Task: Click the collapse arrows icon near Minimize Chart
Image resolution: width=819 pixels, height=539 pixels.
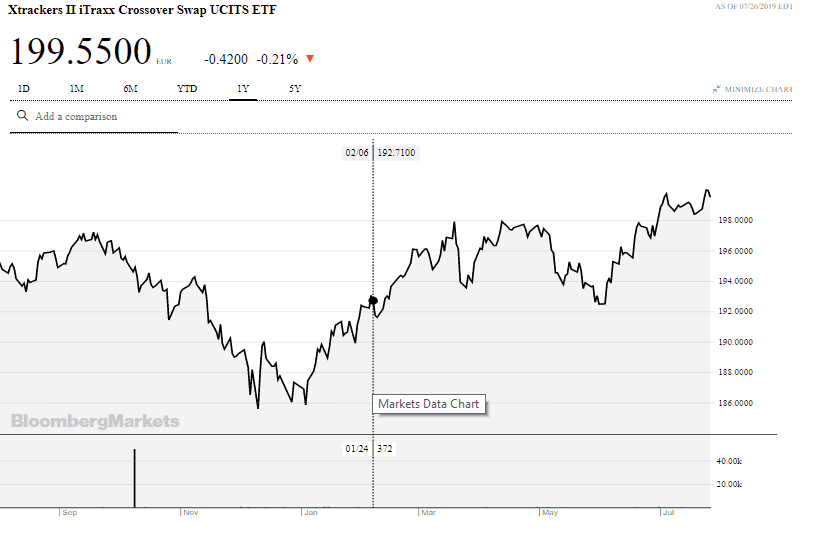Action: (x=717, y=89)
